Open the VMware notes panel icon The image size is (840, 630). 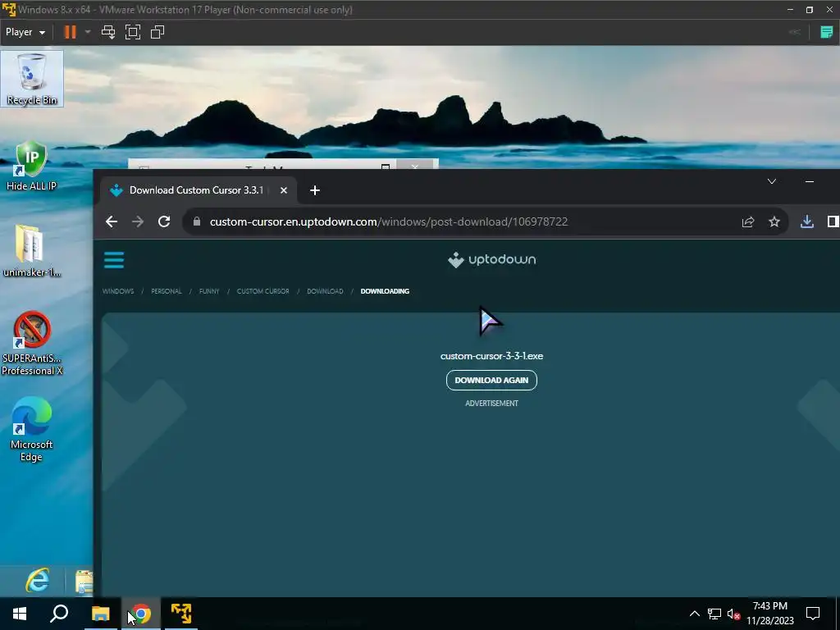tap(827, 32)
